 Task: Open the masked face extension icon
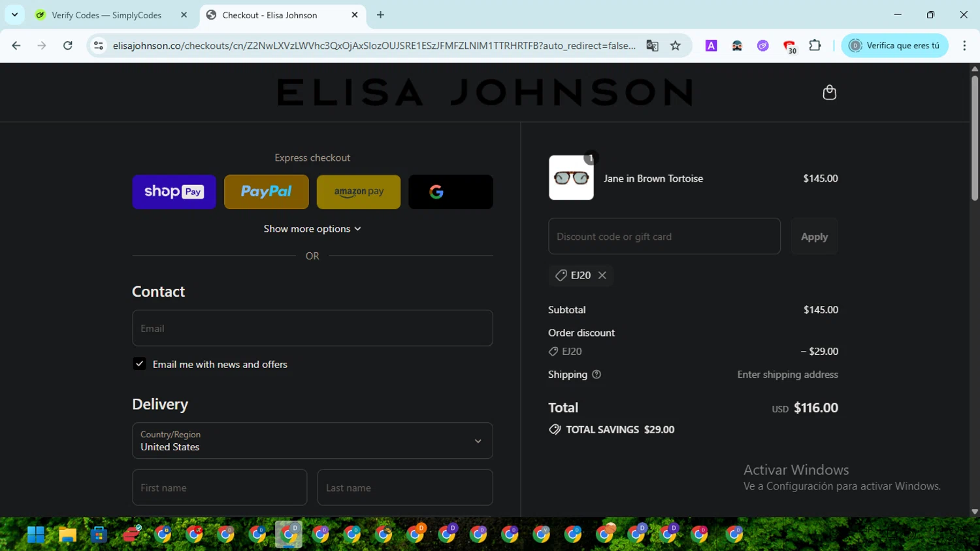click(737, 45)
